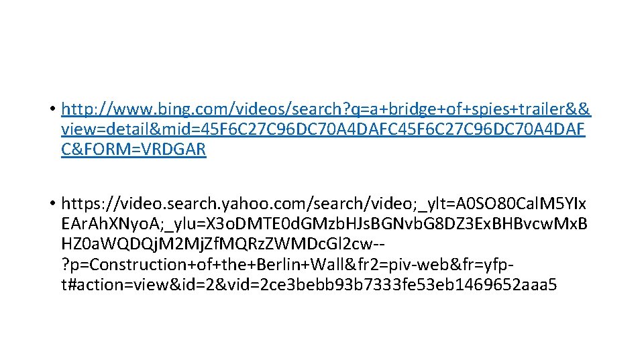This screenshot has width=644, height=362.
Task: Click 'fr2=piv-web' in the Yahoo URL
Action: coord(404,264)
